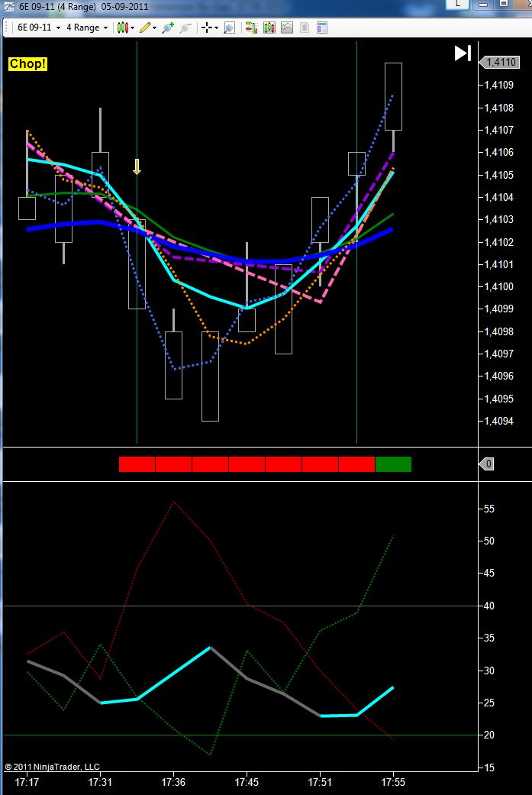Toggle the data box icon
The height and width of the screenshot is (795, 532).
point(229,28)
